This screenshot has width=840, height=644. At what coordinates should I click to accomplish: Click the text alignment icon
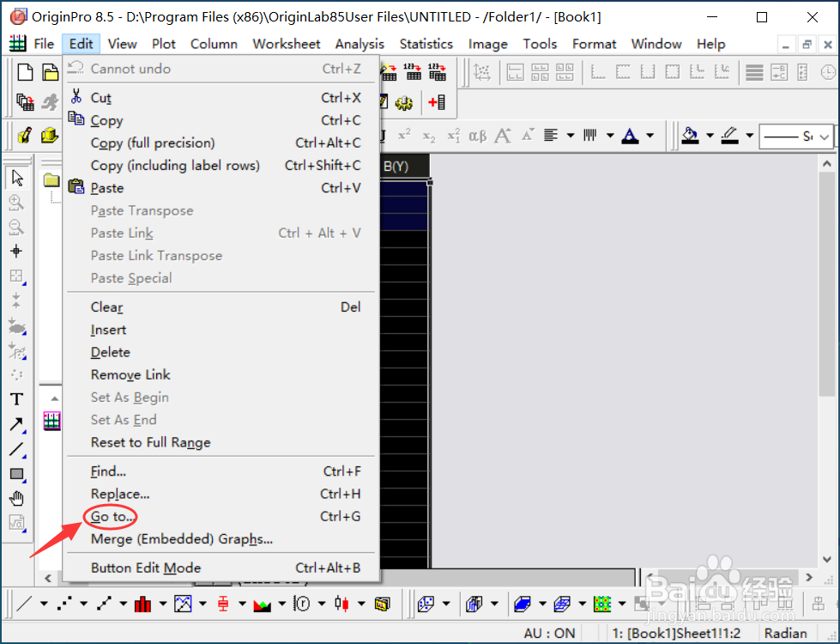point(551,136)
